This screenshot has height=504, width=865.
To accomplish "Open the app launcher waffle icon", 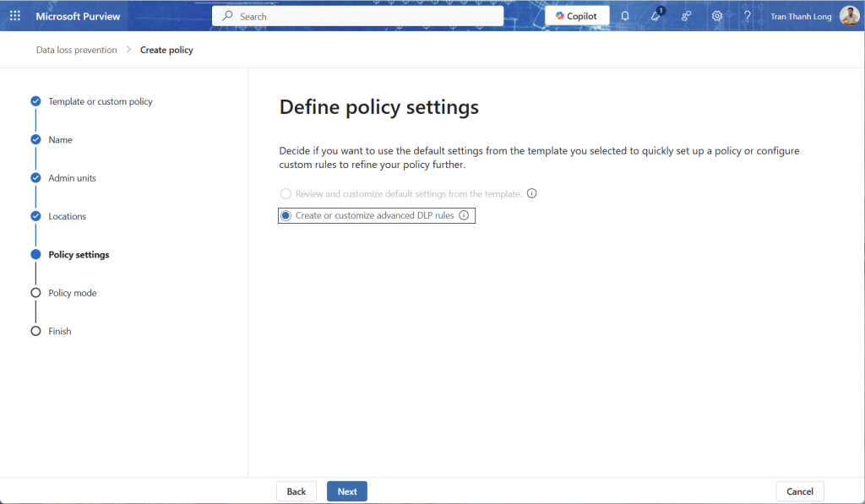I will click(14, 16).
